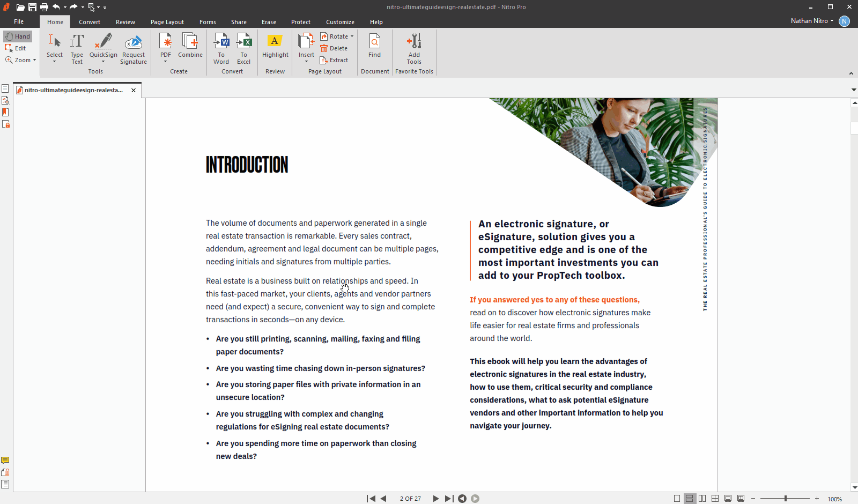Click the Request Signature icon
Image resolution: width=858 pixels, height=504 pixels.
(x=133, y=42)
